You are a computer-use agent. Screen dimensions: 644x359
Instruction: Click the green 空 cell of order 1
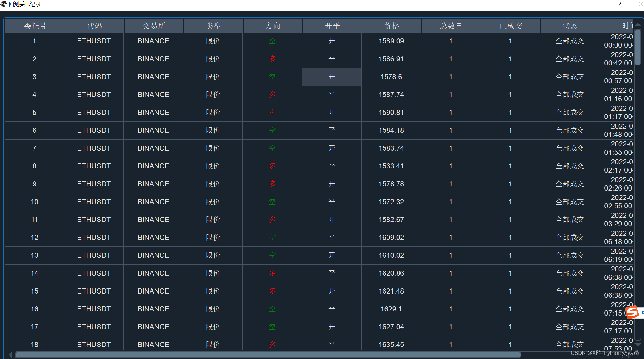click(272, 41)
